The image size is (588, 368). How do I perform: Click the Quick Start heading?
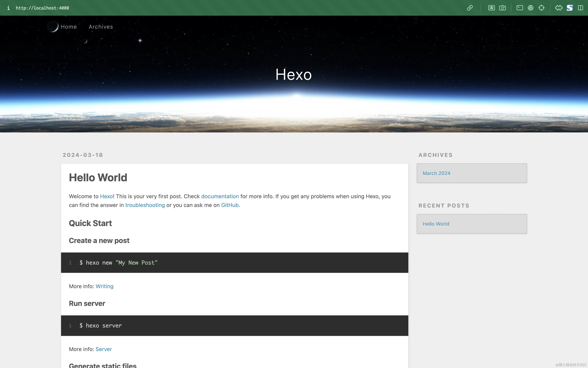coord(90,223)
